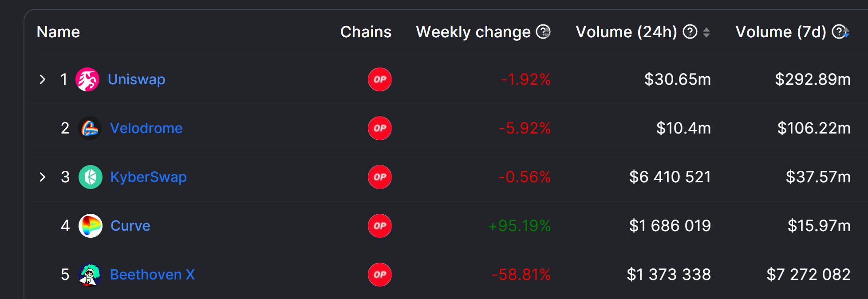
Task: Click help icon next to Weekly change
Action: [543, 32]
